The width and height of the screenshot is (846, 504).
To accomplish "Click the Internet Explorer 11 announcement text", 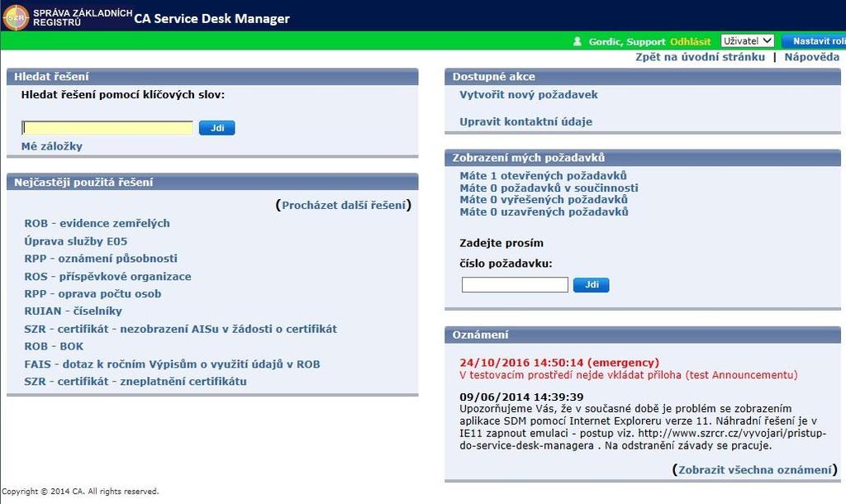I will tap(643, 427).
